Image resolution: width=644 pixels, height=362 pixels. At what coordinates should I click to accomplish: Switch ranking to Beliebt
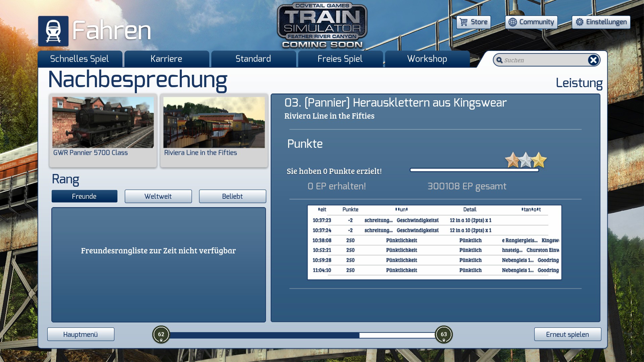pos(232,196)
